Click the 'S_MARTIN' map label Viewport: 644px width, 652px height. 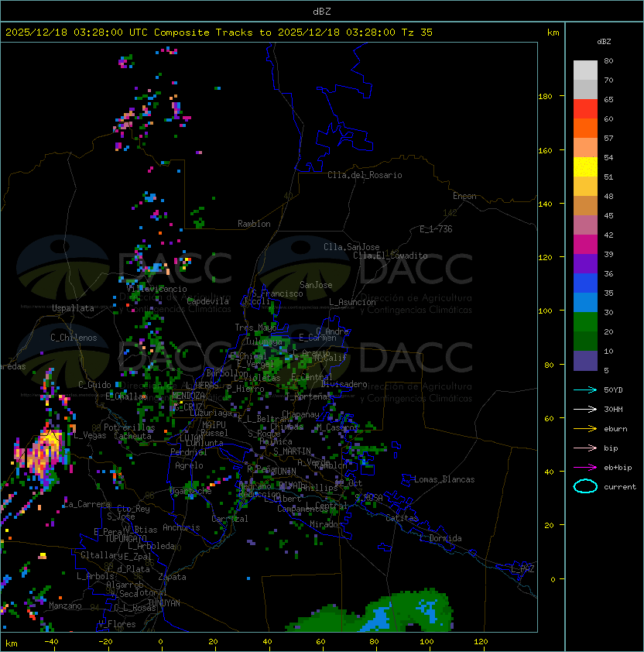coord(292,451)
